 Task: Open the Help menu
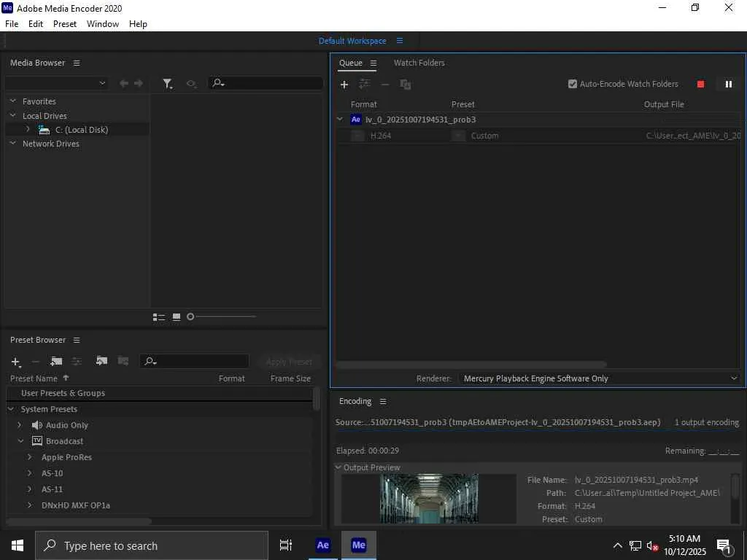[138, 24]
